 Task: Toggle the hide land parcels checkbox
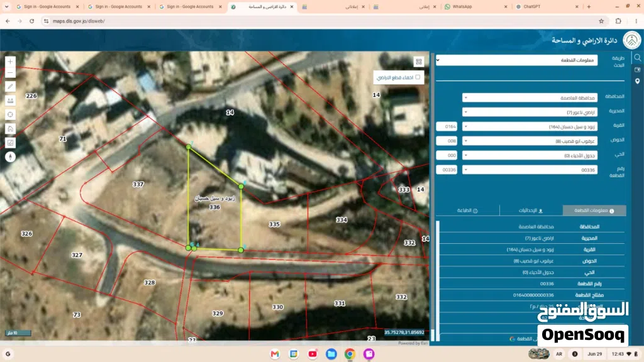click(x=418, y=77)
